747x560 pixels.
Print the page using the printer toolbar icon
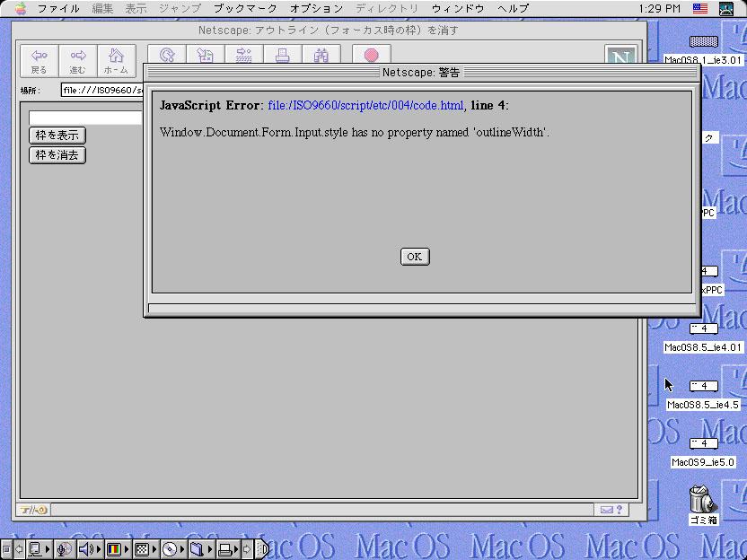tap(283, 55)
